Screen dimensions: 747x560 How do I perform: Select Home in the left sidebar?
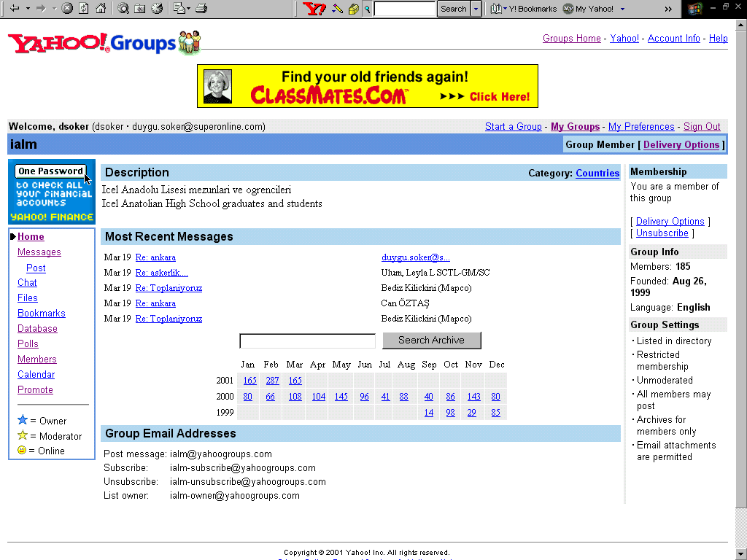[x=31, y=237]
